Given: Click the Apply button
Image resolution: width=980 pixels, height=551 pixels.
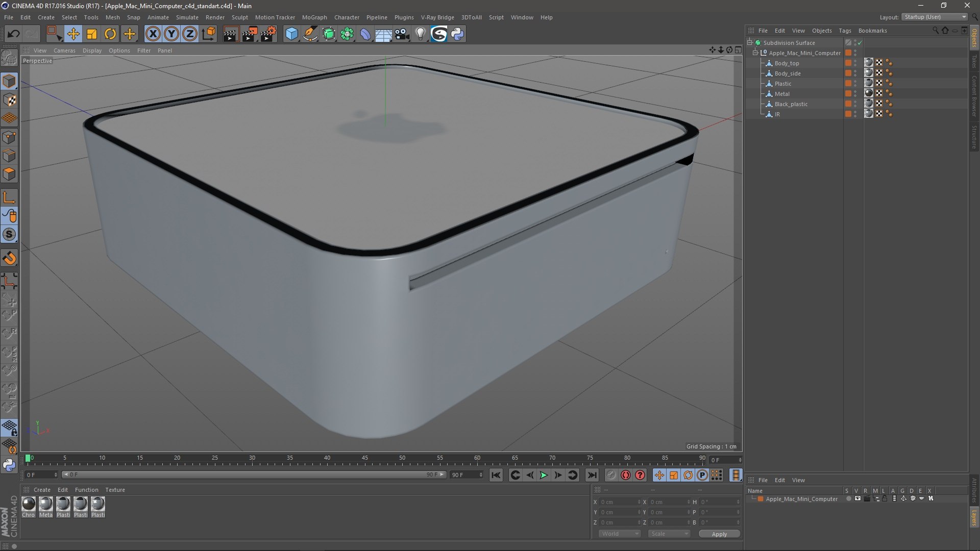Looking at the screenshot, I should point(719,534).
